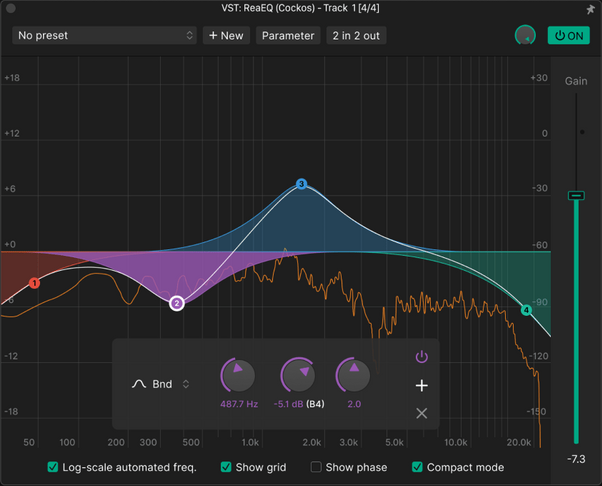
Task: Click the 2 in 2 out button
Action: coord(356,35)
